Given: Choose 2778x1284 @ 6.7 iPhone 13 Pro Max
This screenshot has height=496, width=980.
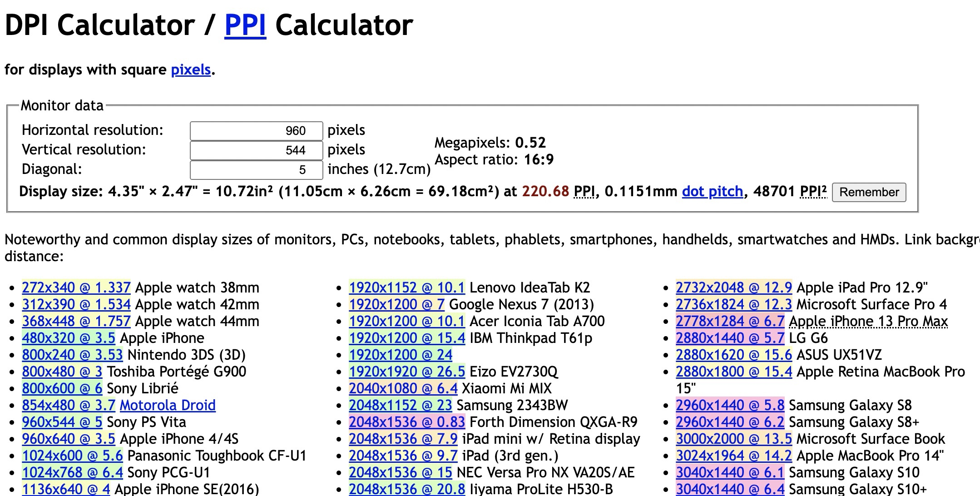Looking at the screenshot, I should coord(729,321).
